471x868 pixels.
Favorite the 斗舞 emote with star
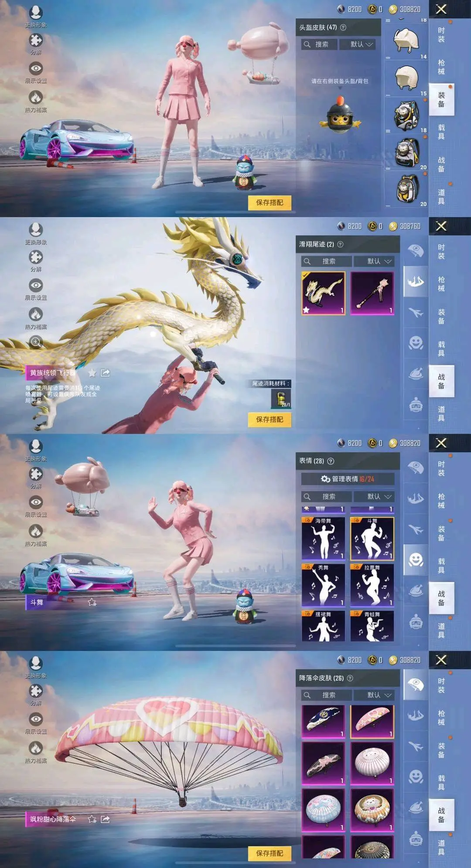92,602
